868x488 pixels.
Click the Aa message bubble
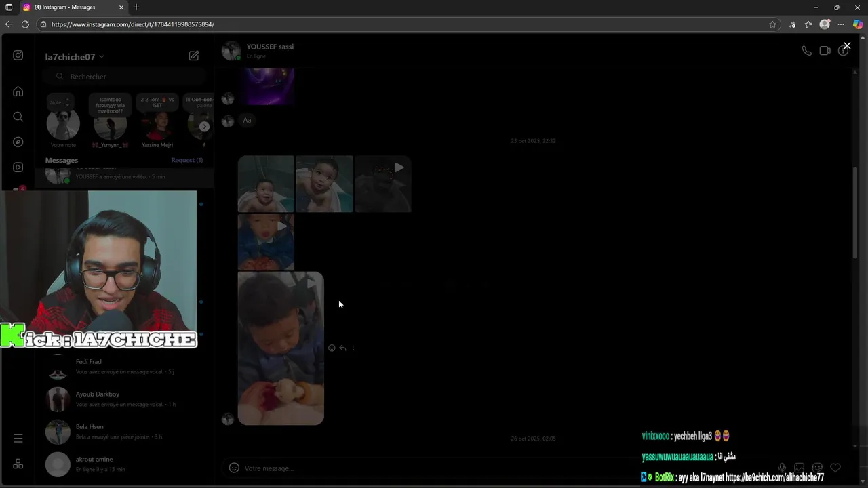click(x=247, y=120)
